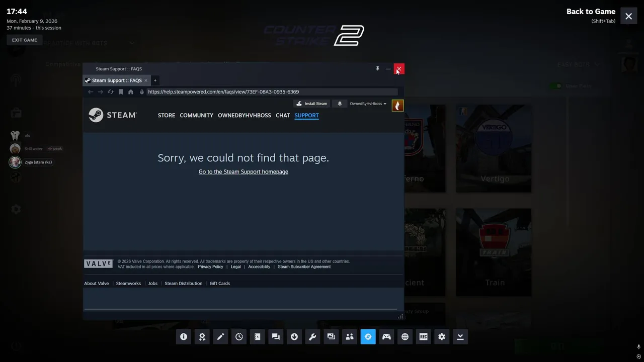Follow Go to the Steam Support homepage link

(244, 171)
